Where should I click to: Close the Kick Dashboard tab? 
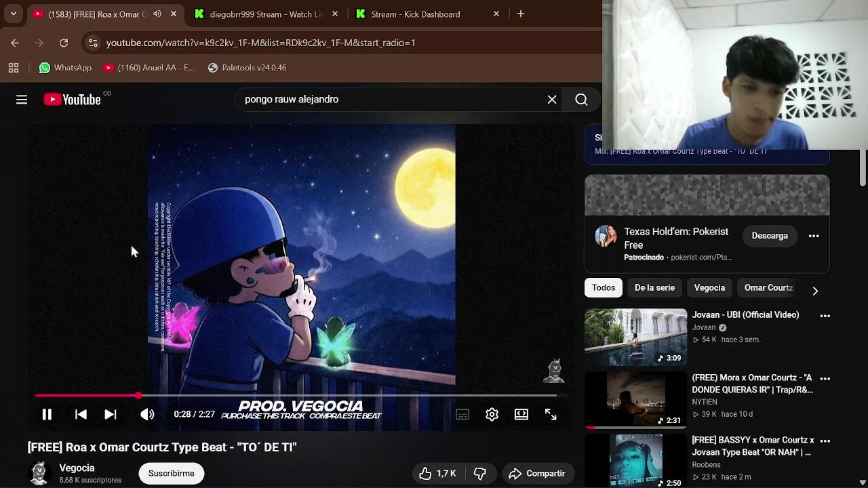point(496,14)
